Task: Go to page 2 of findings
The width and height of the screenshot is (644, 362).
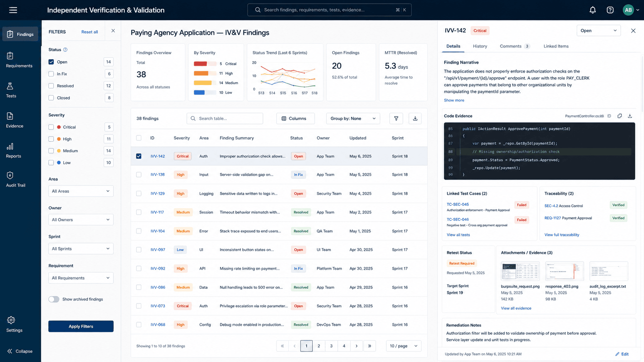Action: click(x=319, y=346)
